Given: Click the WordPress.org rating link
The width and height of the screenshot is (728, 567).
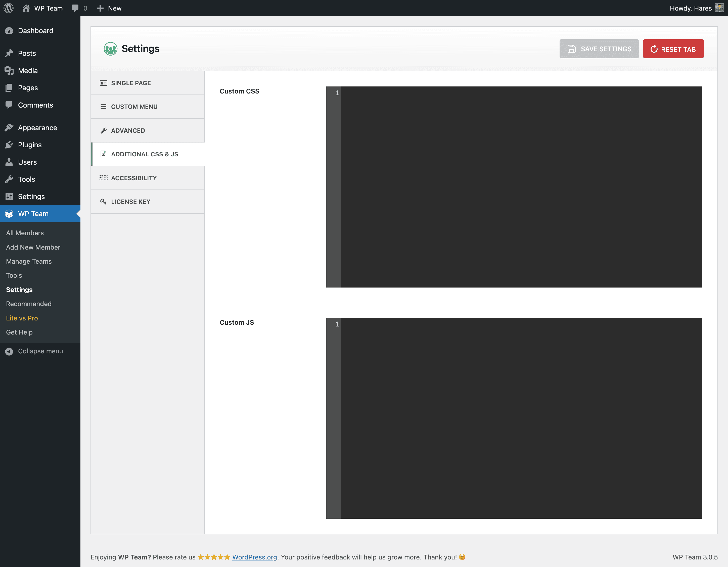Looking at the screenshot, I should (x=253, y=557).
